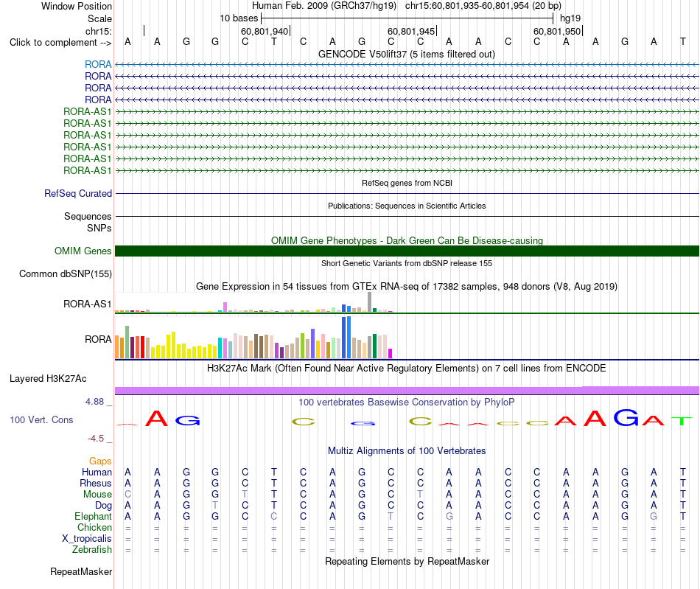
Task: Select the Chicken alignment row label
Action: (x=94, y=528)
